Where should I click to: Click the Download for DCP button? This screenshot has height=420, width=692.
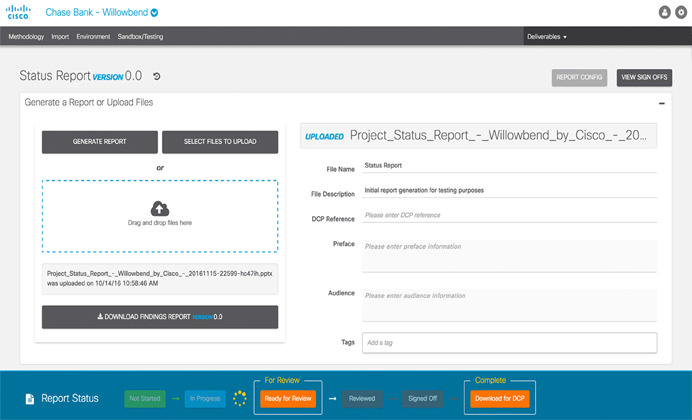point(500,398)
